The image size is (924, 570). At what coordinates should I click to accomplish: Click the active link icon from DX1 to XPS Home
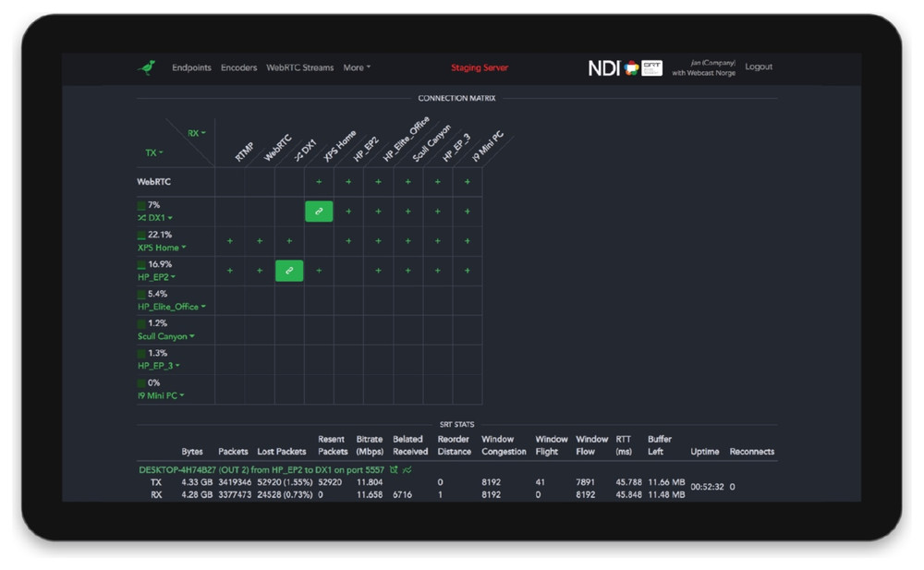click(x=319, y=212)
